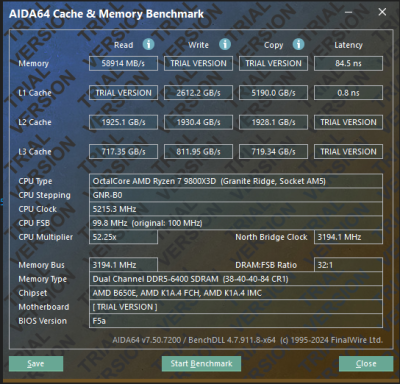The width and height of the screenshot is (400, 384).
Task: Click the BIOS Version F5a field
Action: 236,321
